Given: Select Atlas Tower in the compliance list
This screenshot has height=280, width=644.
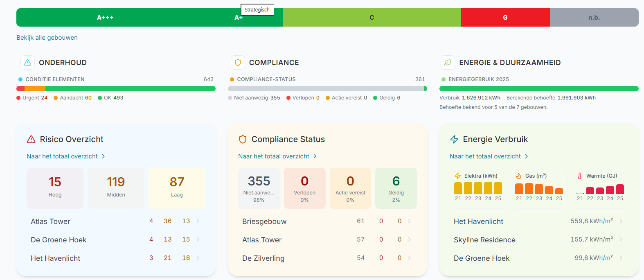Looking at the screenshot, I should click(262, 240).
